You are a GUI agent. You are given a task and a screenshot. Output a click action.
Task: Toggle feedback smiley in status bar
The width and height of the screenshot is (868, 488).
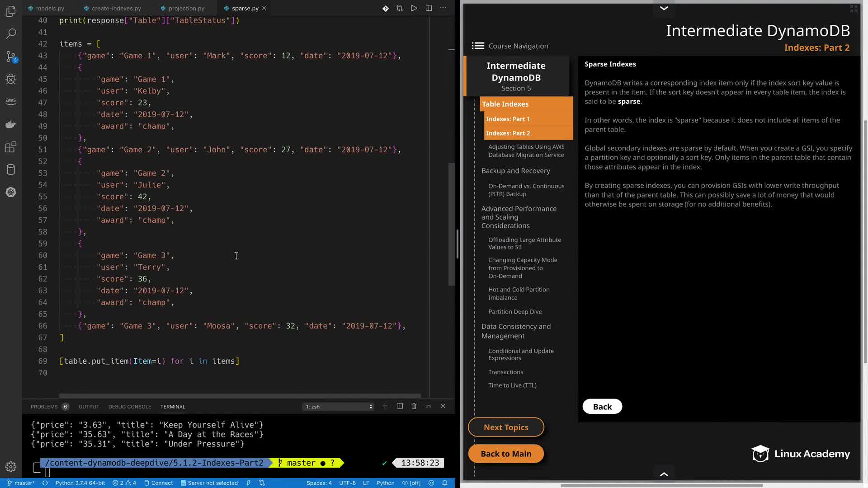[431, 483]
